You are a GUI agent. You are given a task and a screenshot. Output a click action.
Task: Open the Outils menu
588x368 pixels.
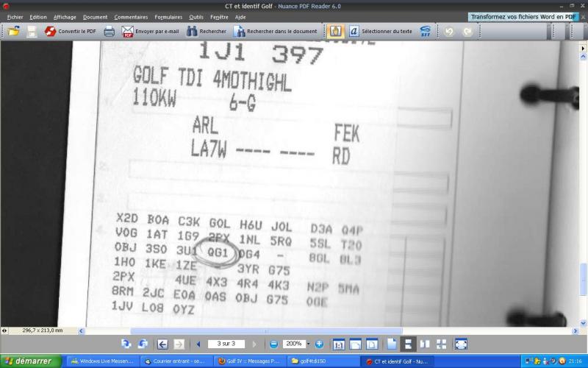tap(196, 17)
